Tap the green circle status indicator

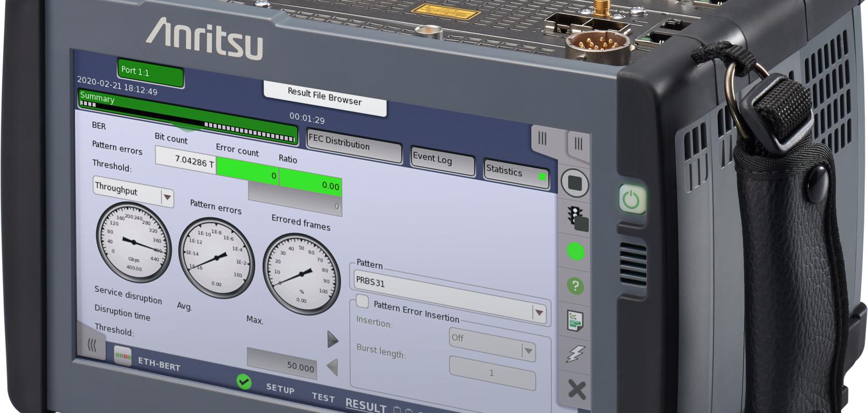click(x=576, y=252)
